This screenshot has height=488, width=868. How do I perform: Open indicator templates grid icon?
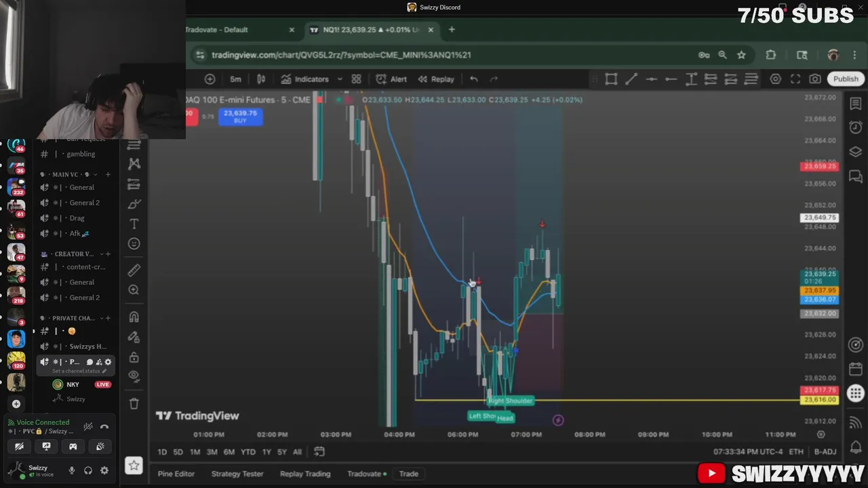pyautogui.click(x=356, y=79)
